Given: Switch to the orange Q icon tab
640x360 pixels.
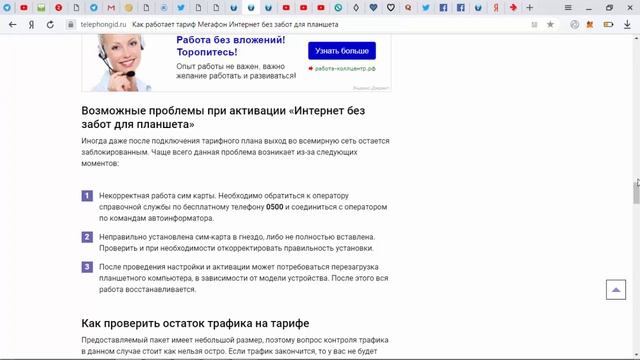Looking at the screenshot, I should 408,7.
